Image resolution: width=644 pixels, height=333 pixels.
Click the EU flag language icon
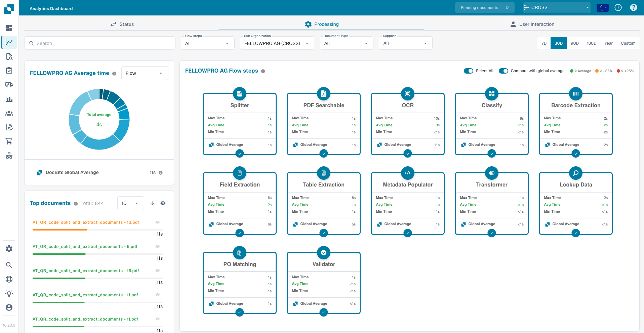tap(603, 7)
